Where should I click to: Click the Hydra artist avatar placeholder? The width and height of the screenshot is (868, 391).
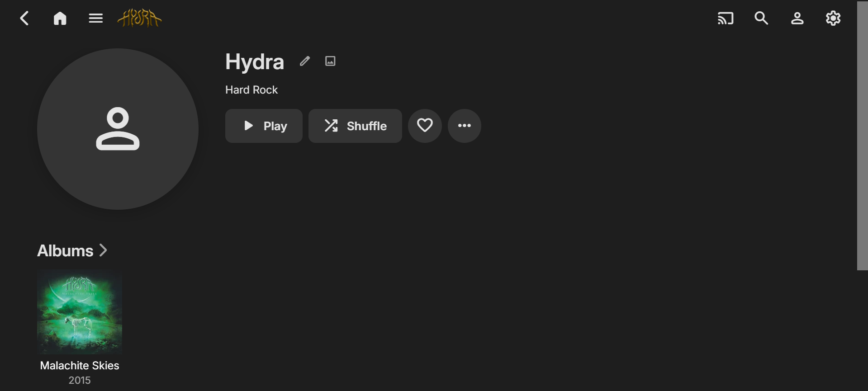click(x=118, y=129)
